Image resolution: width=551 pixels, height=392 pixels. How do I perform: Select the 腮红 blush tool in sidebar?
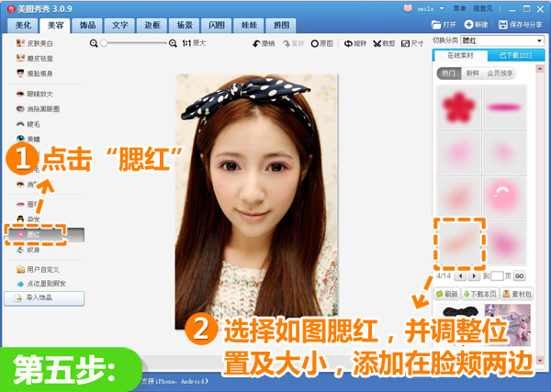point(44,235)
